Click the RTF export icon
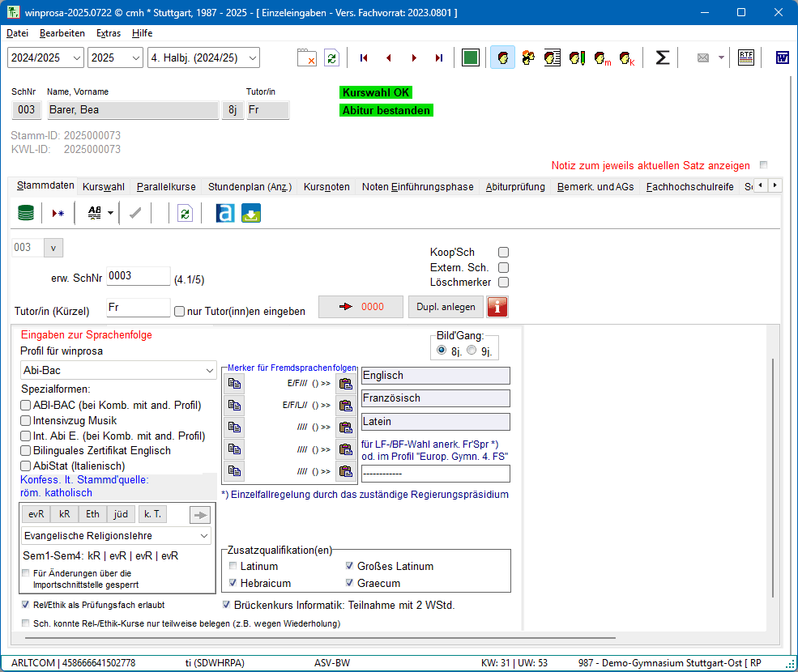Image resolution: width=798 pixels, height=672 pixels. click(x=745, y=57)
